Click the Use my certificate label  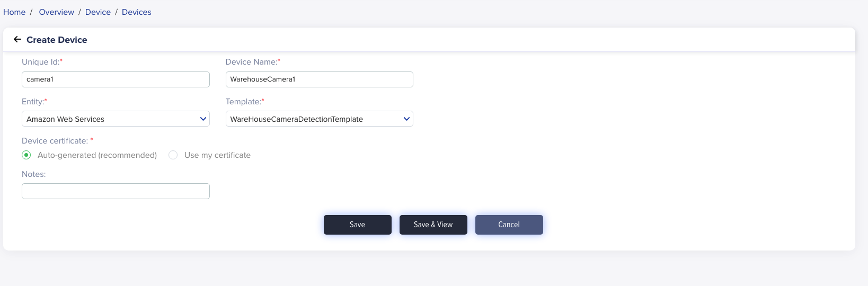point(217,155)
